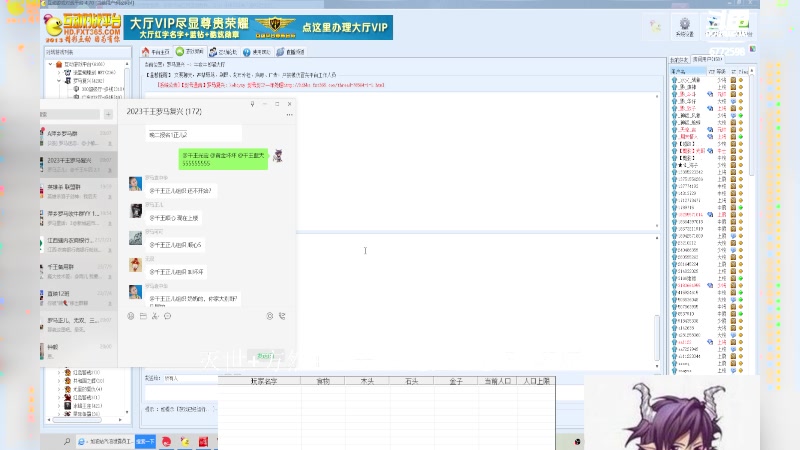The height and width of the screenshot is (450, 800).
Task: Click the send file folder icon
Action: pos(143,316)
